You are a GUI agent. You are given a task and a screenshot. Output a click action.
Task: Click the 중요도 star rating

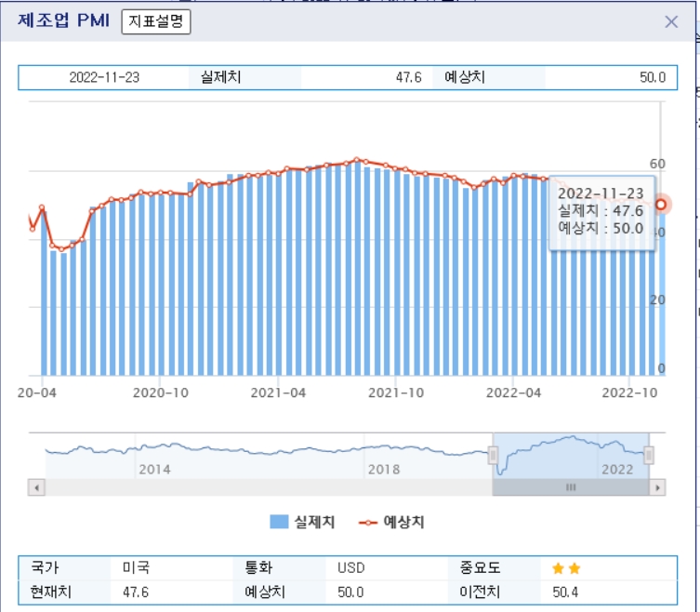(566, 568)
